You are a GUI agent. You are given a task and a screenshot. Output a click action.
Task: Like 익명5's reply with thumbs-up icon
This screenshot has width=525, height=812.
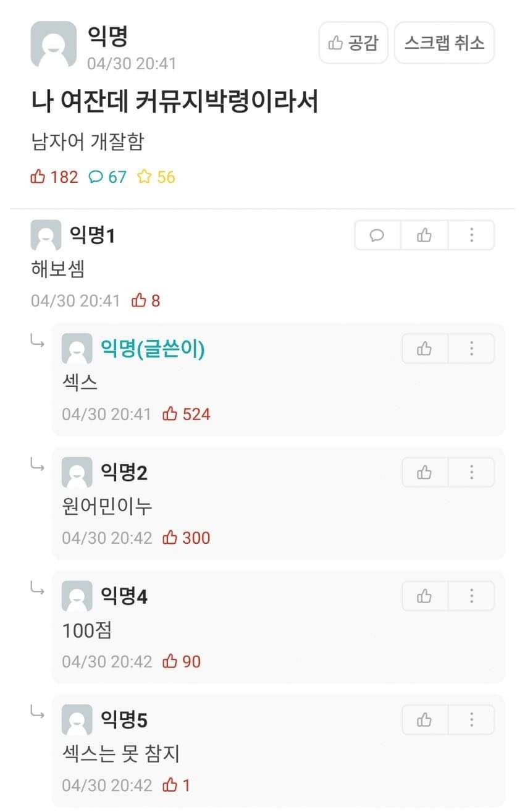(424, 720)
